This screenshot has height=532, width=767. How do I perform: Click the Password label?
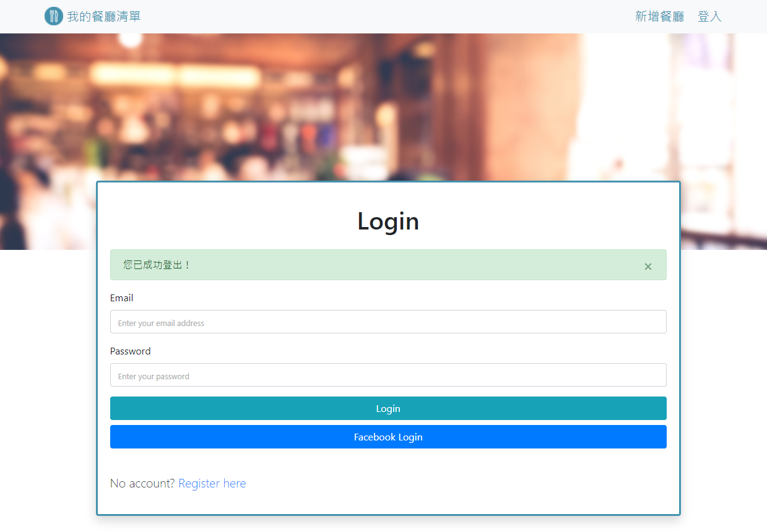click(x=130, y=351)
